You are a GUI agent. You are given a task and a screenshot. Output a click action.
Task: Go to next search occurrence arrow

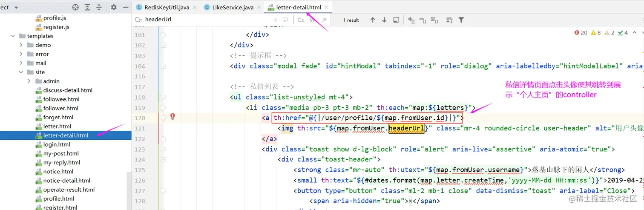[384, 20]
